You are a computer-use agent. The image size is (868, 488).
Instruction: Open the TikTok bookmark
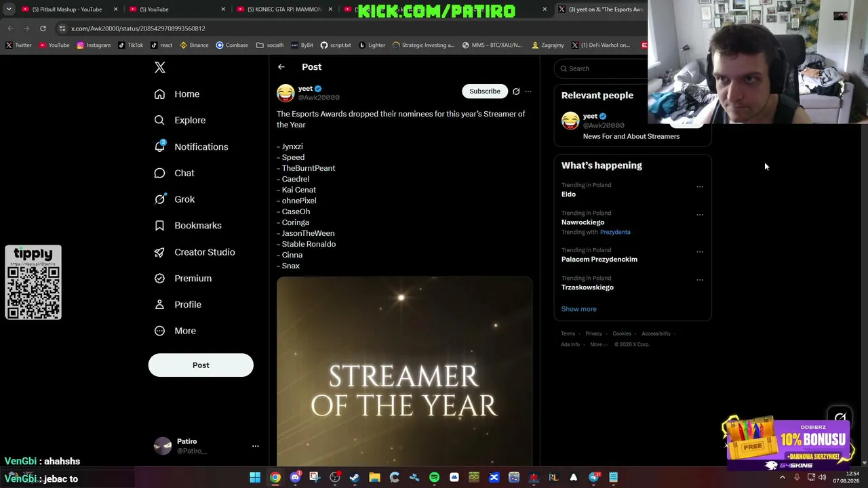[130, 45]
